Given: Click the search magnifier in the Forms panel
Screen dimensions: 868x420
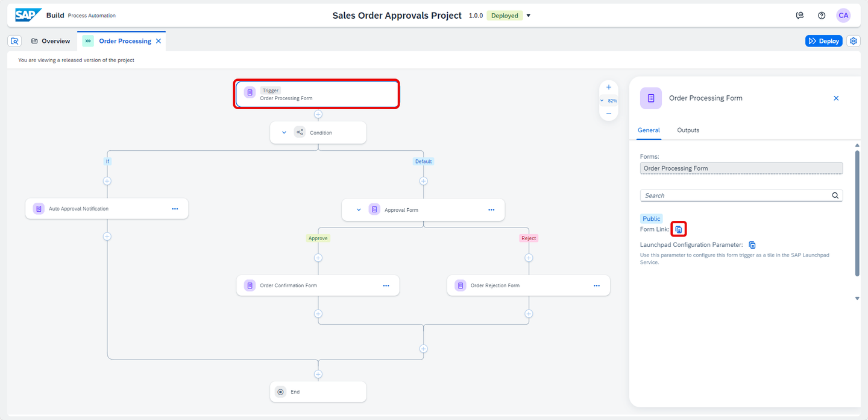Looking at the screenshot, I should [835, 196].
